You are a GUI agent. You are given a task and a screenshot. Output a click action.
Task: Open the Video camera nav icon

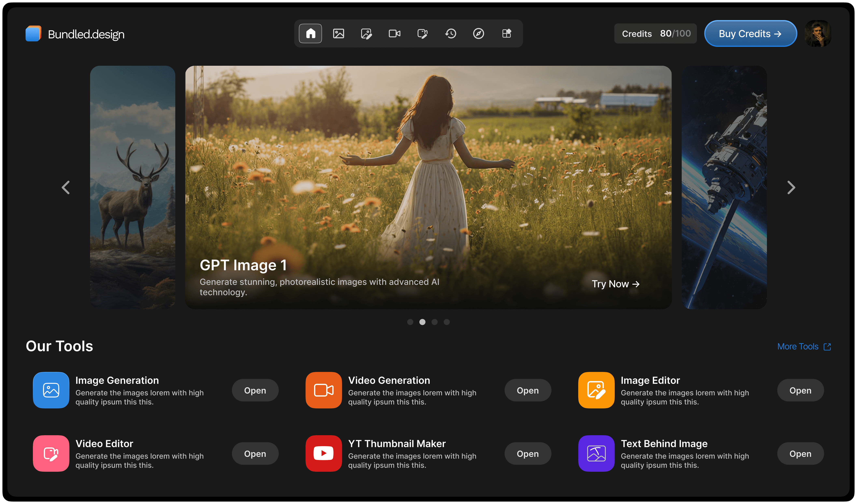click(x=394, y=33)
